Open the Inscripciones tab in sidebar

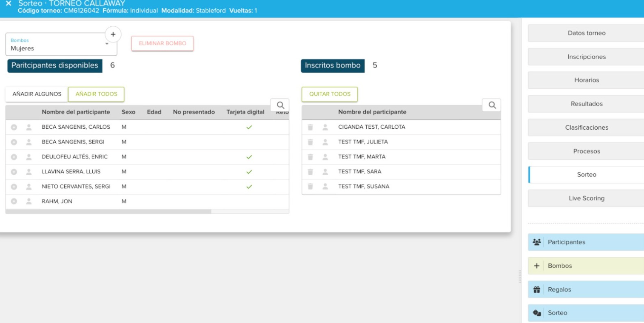pos(586,57)
